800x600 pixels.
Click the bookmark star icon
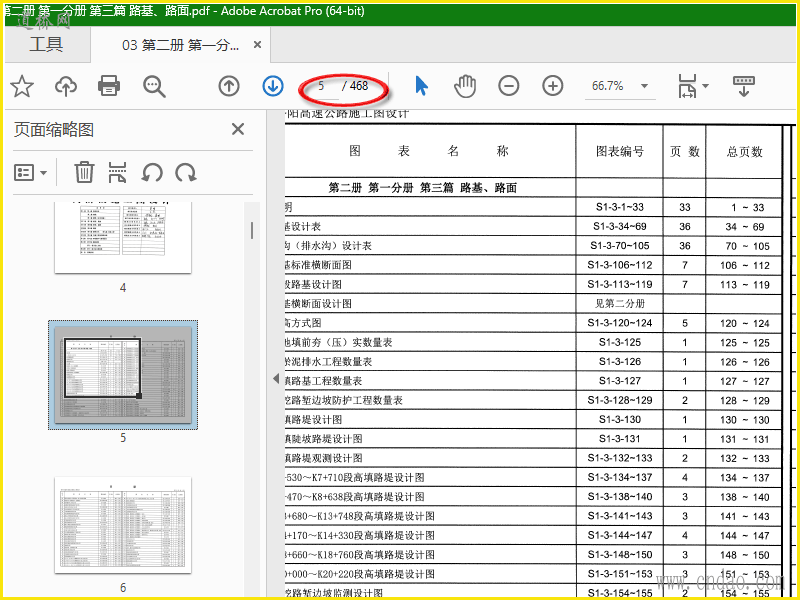[x=22, y=86]
